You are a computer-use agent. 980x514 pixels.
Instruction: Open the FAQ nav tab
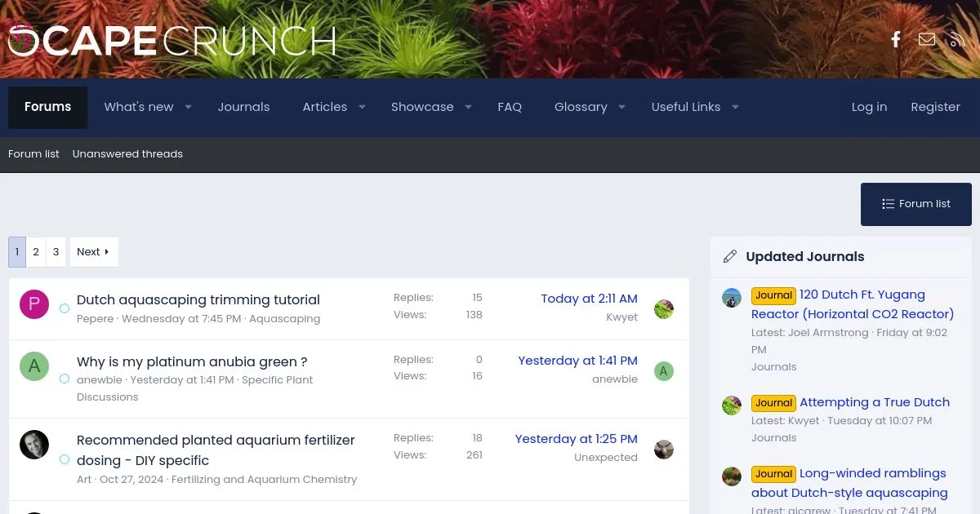point(510,107)
